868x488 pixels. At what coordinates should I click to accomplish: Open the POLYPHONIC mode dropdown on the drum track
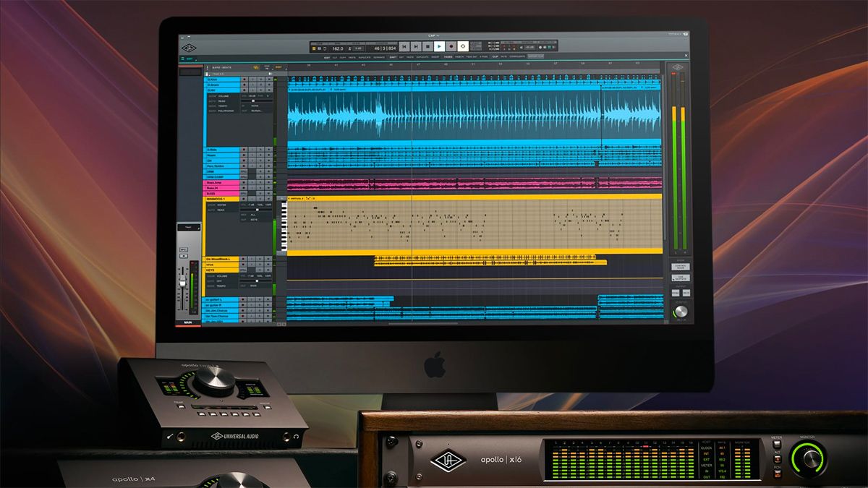[226, 111]
